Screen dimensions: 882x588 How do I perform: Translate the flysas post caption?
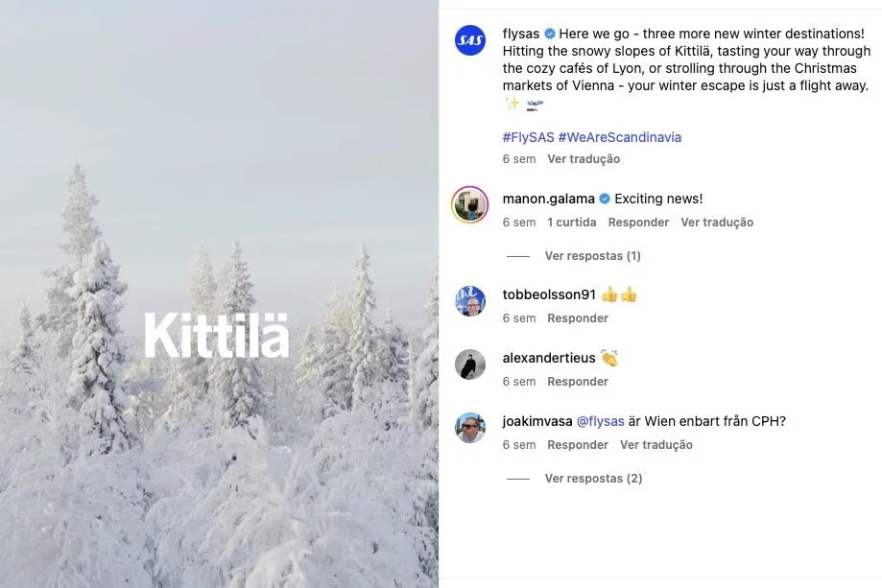[584, 159]
